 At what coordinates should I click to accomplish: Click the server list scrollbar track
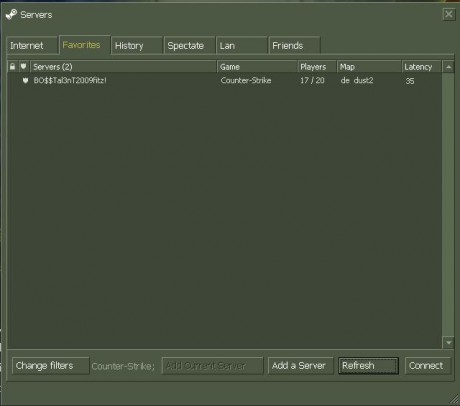(448, 205)
